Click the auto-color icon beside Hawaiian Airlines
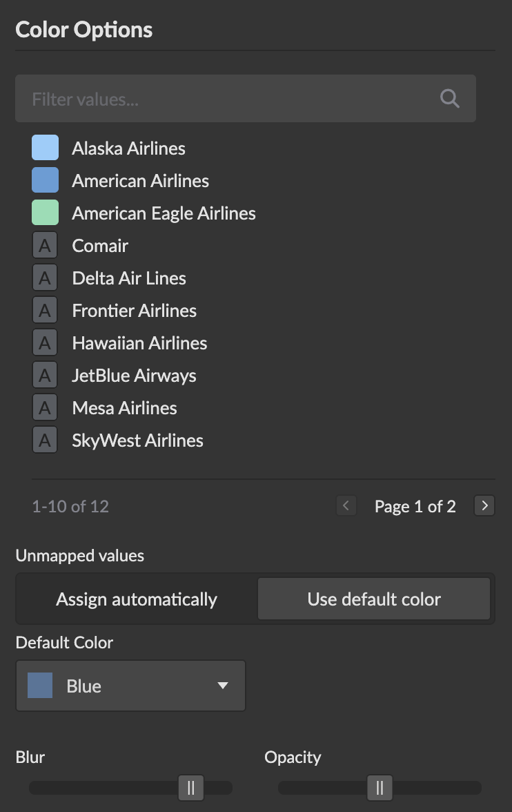The image size is (512, 812). click(x=45, y=343)
